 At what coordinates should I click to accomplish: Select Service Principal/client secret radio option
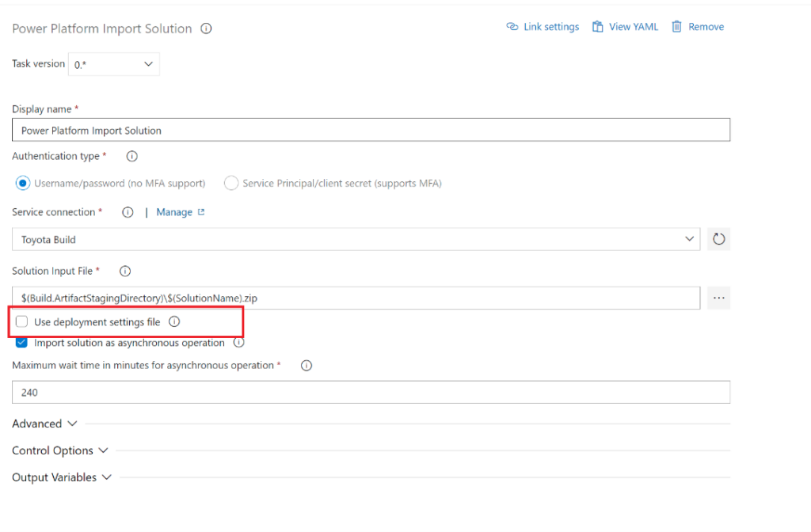(231, 184)
